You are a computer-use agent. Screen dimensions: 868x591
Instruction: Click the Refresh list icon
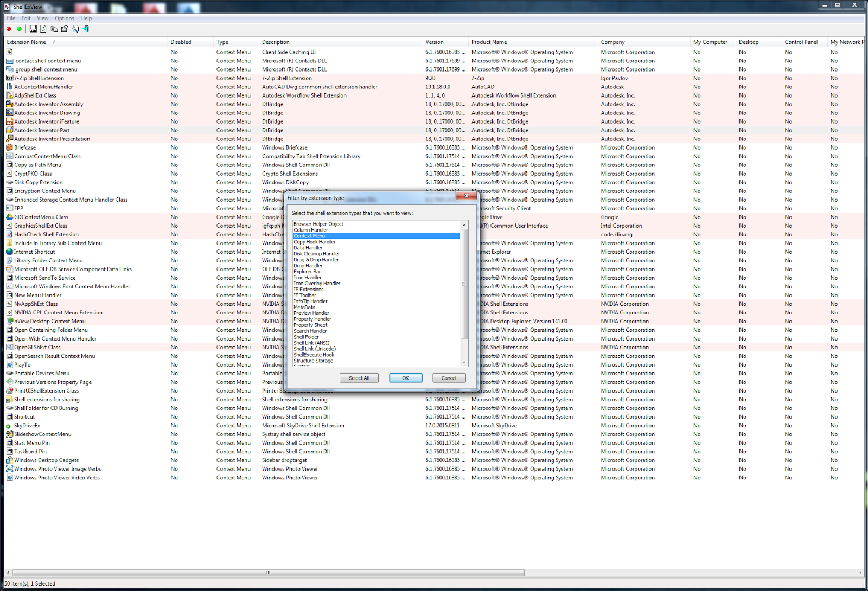tap(43, 29)
